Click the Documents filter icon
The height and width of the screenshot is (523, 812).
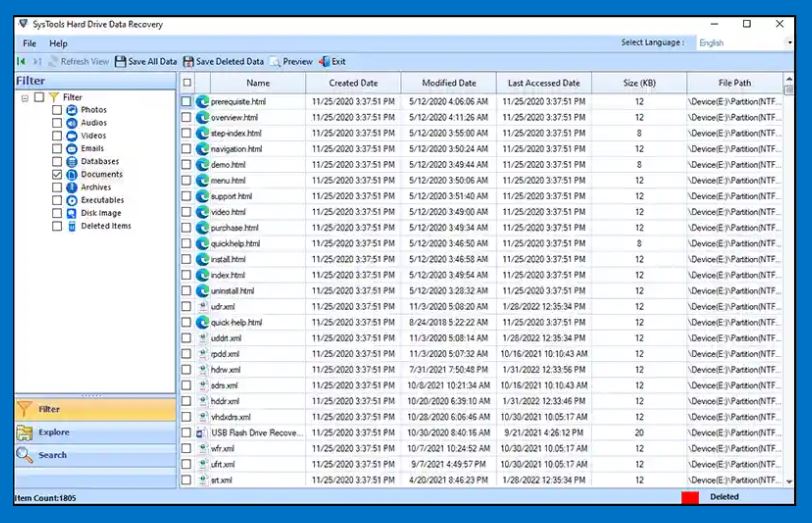click(x=72, y=175)
